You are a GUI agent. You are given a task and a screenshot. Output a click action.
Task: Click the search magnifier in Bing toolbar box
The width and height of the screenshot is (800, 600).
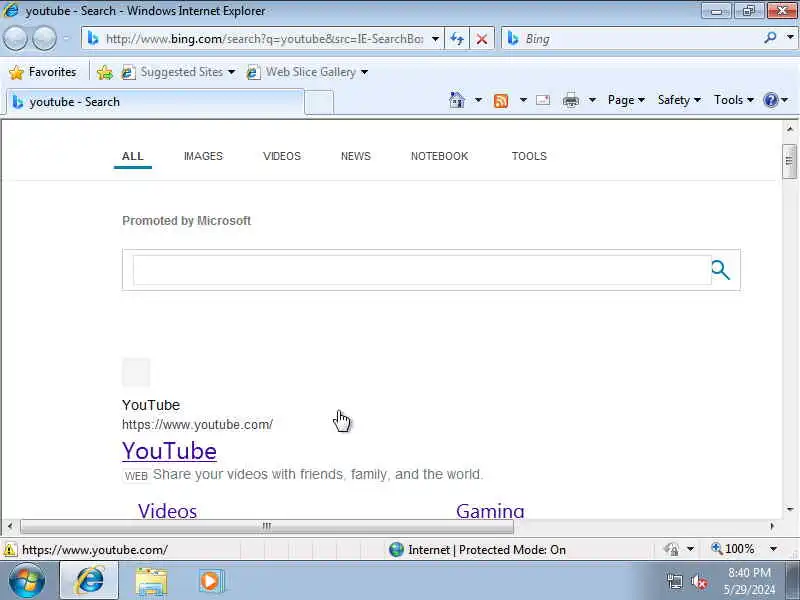[770, 38]
